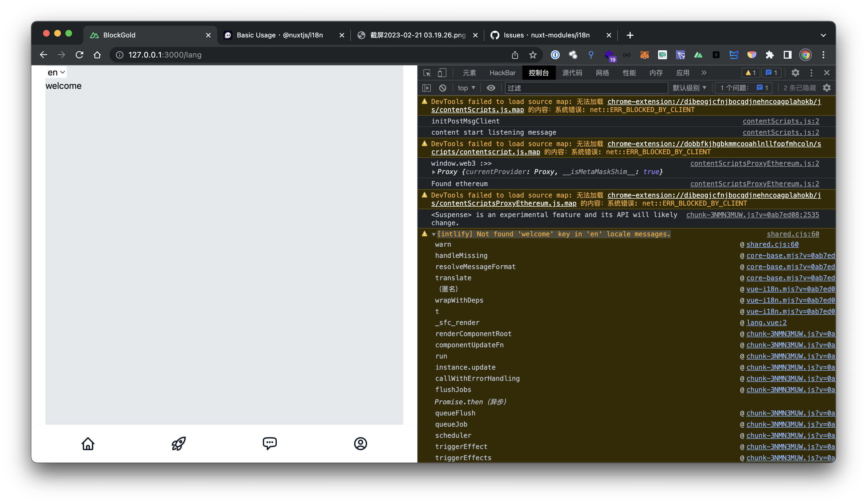Expand the Proxy object in console
The height and width of the screenshot is (504, 867).
tap(433, 172)
